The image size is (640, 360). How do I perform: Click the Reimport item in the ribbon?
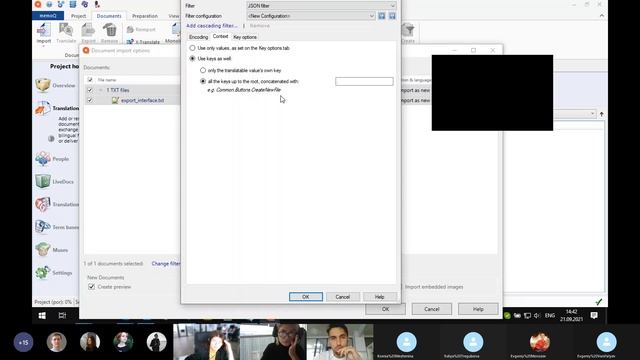coord(141,29)
